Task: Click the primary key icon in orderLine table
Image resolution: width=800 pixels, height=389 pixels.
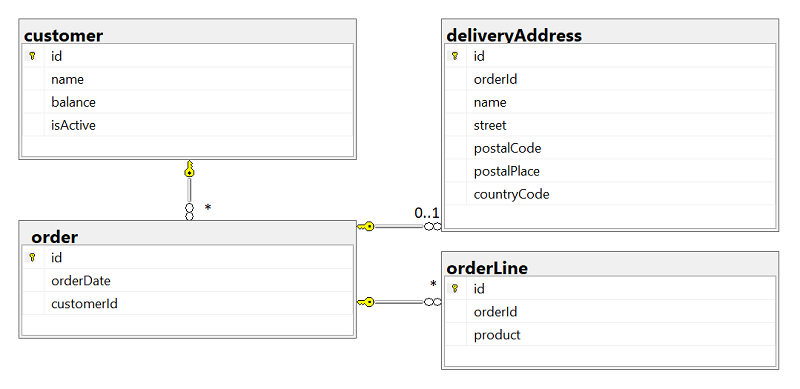Action: pos(455,289)
